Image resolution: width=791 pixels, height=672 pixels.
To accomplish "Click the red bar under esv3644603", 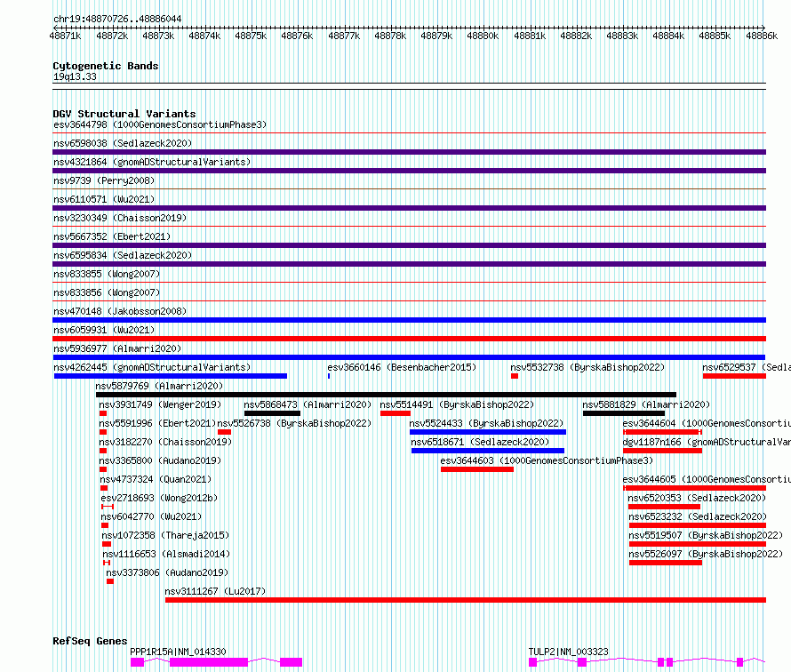I will (477, 469).
